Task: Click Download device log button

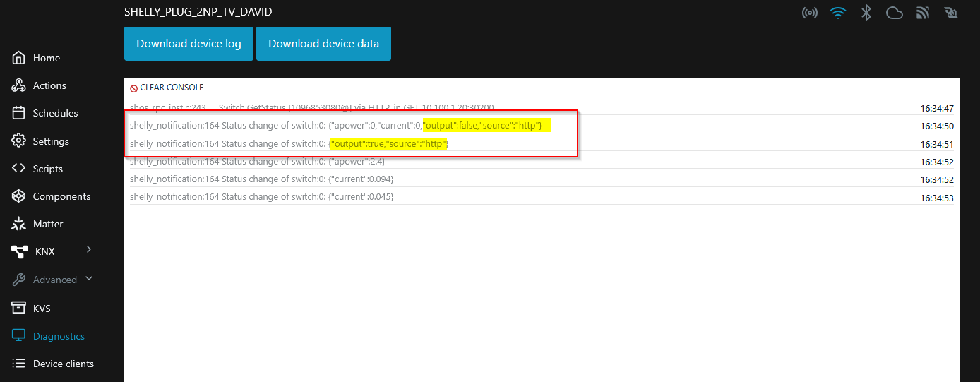Action: click(x=189, y=44)
